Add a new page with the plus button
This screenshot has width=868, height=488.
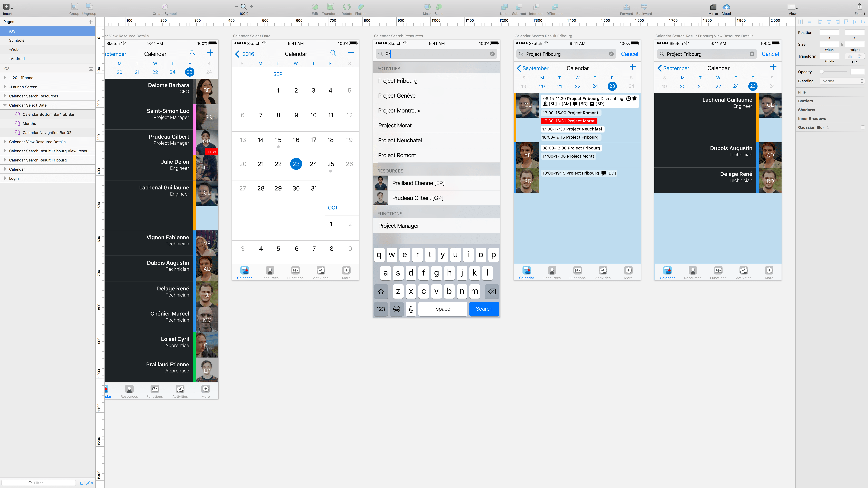(x=91, y=22)
